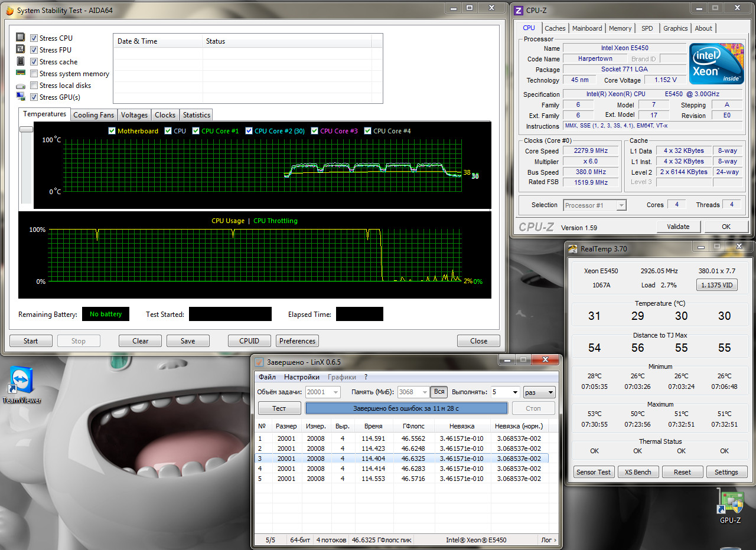Uncheck CPU Core #2 in the temperature graph
The height and width of the screenshot is (550, 756).
[249, 131]
